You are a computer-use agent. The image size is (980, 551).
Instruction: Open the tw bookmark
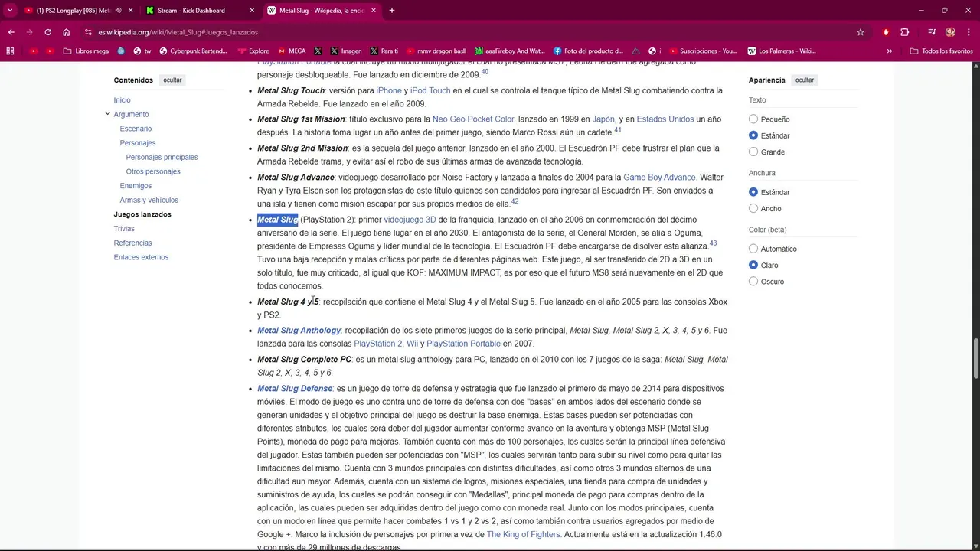coord(142,51)
